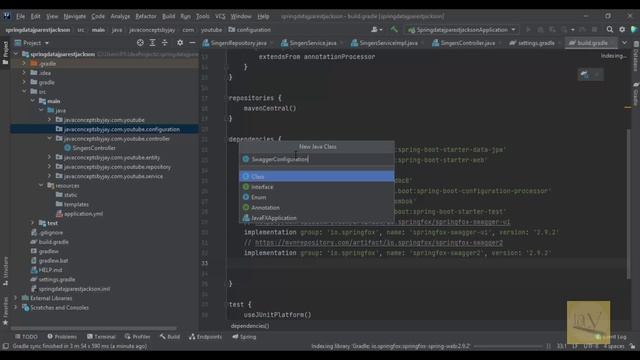Click the indexing progress bar

pos(508,346)
